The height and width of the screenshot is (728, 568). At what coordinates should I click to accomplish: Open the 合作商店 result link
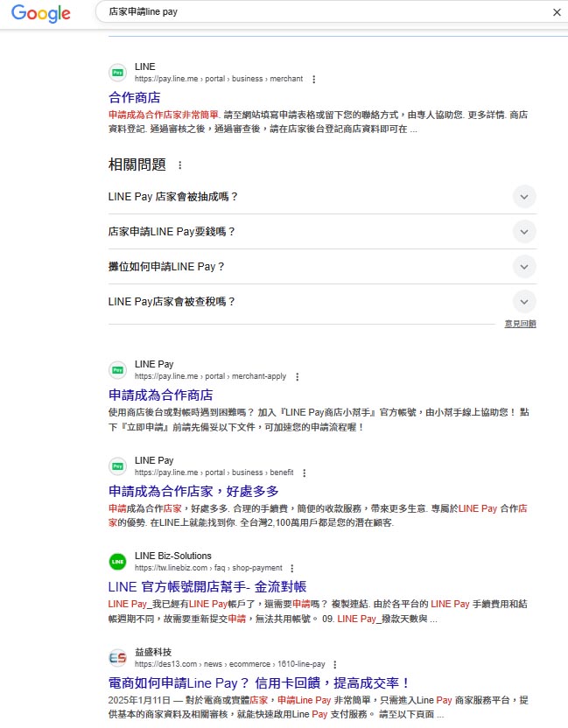point(134,97)
